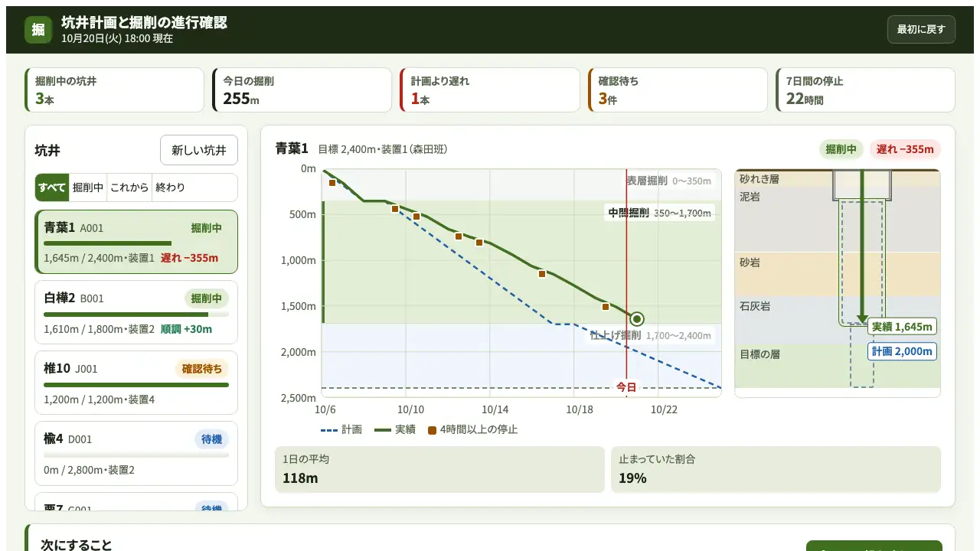Click the 最初に戻す button
The width and height of the screenshot is (980, 551).
click(x=921, y=30)
